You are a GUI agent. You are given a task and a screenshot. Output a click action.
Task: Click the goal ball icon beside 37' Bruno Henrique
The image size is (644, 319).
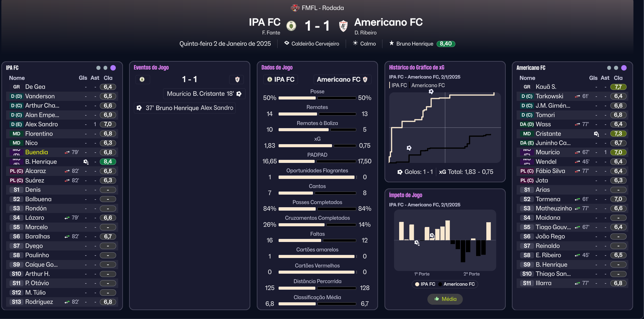[139, 108]
